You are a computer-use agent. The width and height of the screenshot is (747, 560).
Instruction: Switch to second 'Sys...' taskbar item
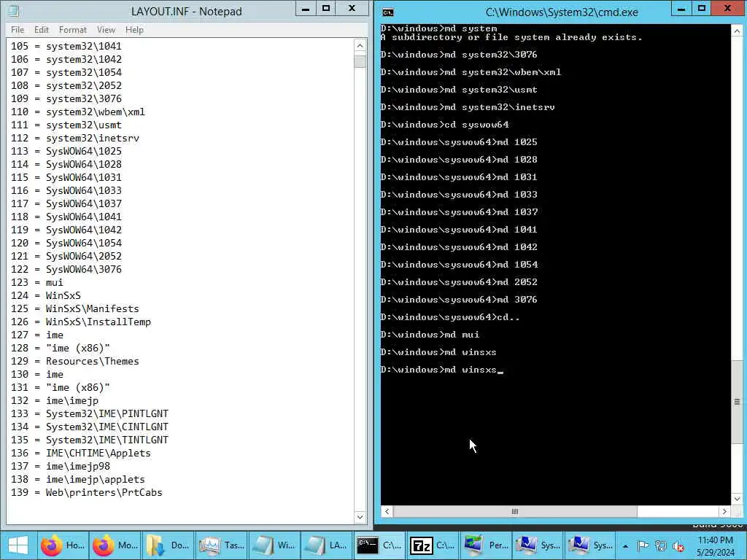[590, 545]
